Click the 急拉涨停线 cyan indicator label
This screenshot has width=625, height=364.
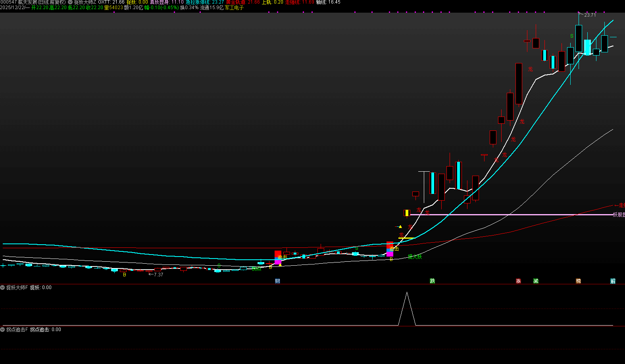point(198,2)
